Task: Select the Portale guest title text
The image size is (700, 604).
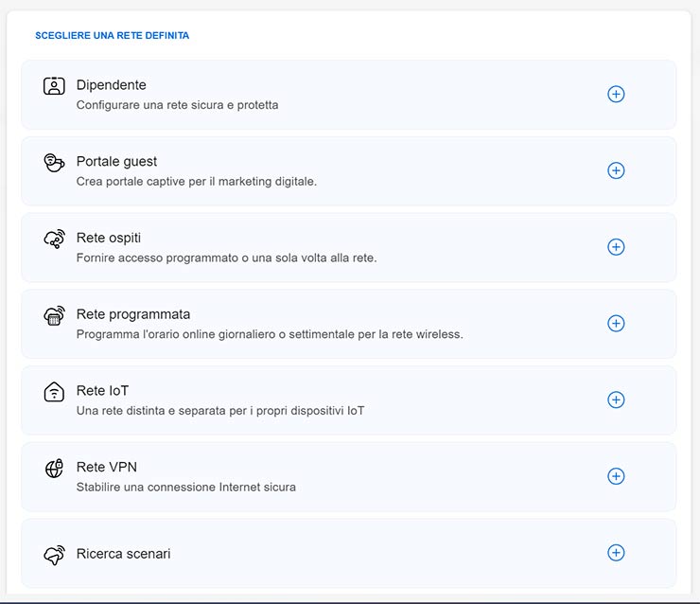Action: 116,162
